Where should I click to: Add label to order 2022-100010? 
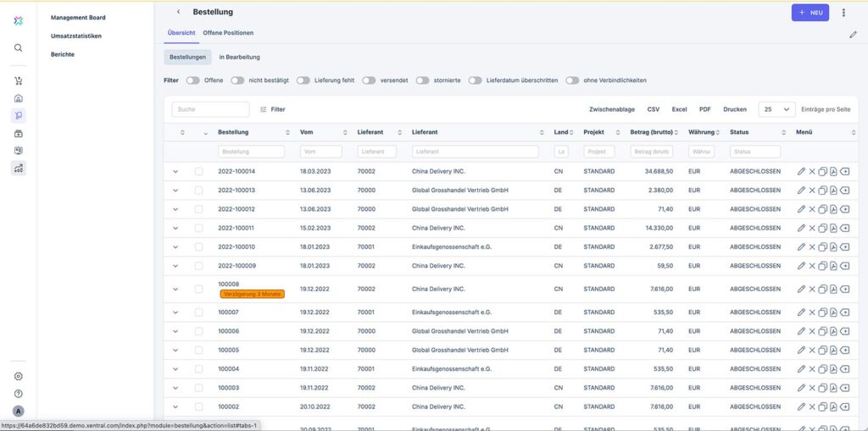pyautogui.click(x=844, y=247)
